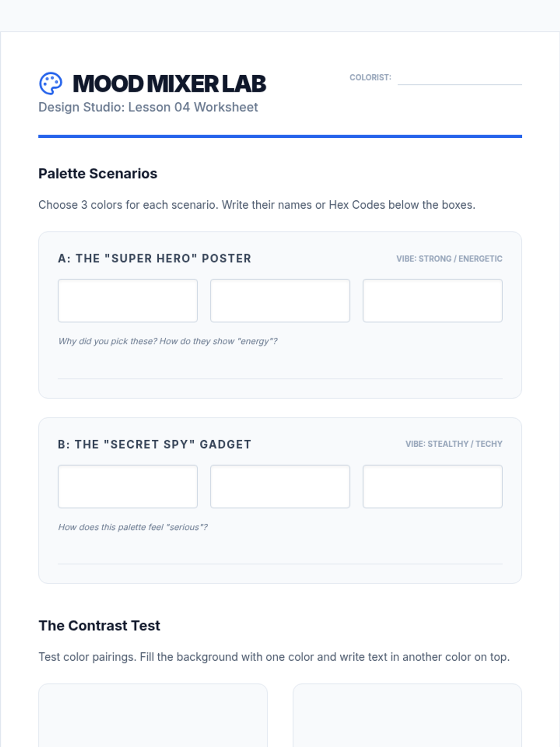This screenshot has height=747, width=560.
Task: Click the palette logo icon
Action: point(50,84)
